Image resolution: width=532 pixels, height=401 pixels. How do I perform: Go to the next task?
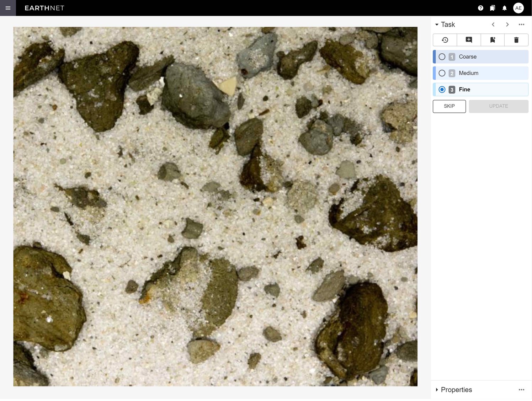[507, 25]
